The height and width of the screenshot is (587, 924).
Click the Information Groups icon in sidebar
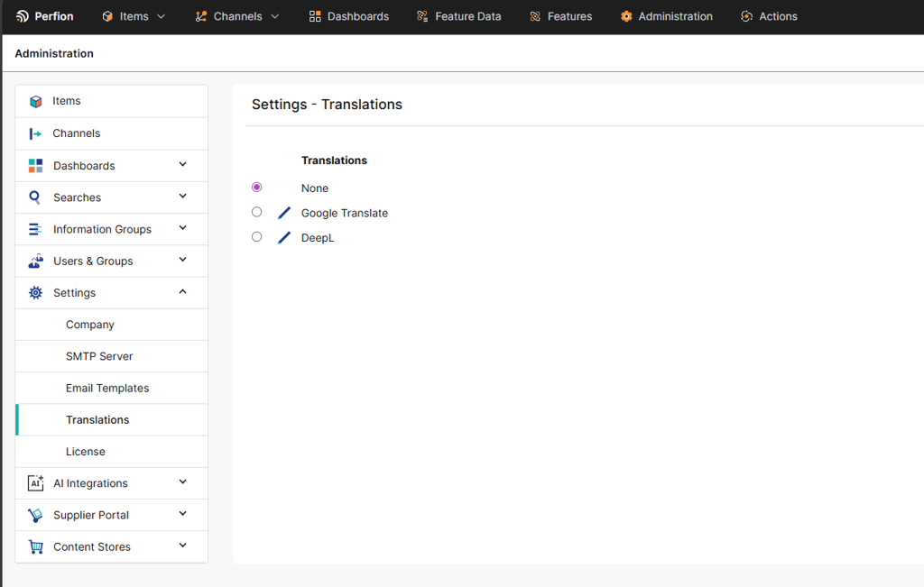tap(35, 229)
